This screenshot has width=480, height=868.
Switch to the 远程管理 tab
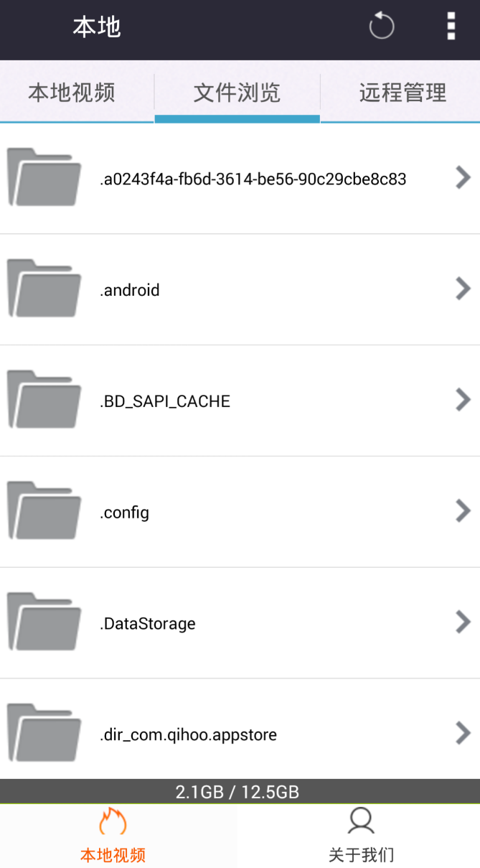coord(403,93)
